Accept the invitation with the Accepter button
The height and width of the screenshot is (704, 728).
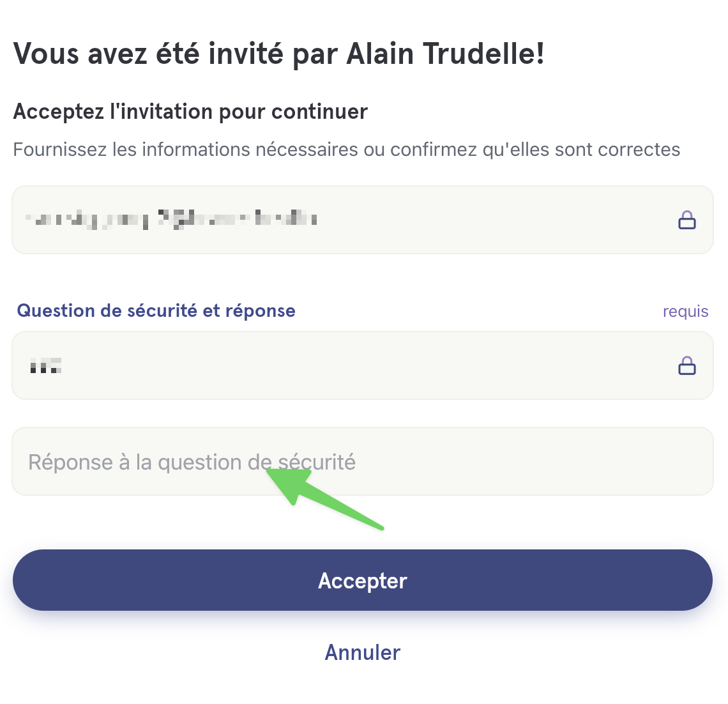(x=363, y=580)
